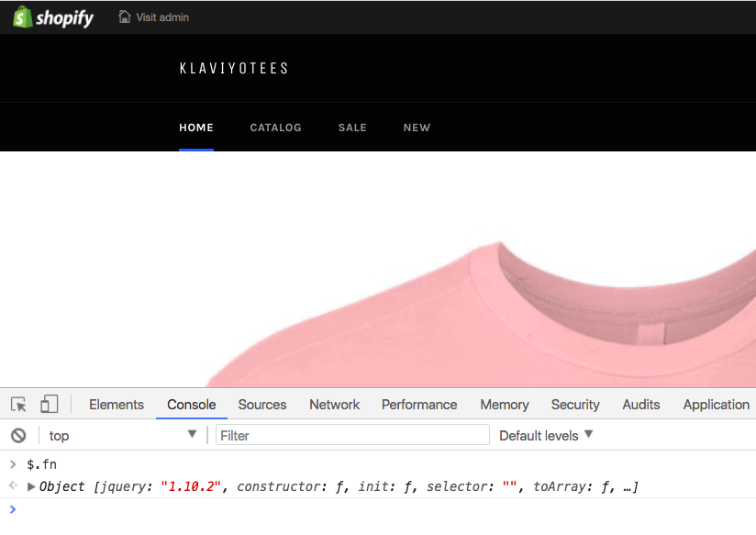Image resolution: width=756 pixels, height=535 pixels.
Task: Open the Default levels dropdown
Action: [x=546, y=436]
